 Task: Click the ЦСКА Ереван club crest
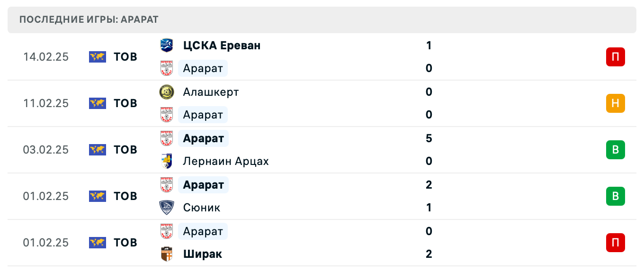pyautogui.click(x=167, y=45)
